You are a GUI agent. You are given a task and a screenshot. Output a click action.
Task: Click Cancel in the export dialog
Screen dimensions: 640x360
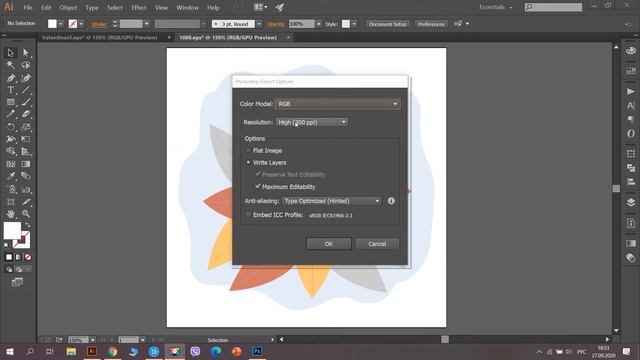pos(377,244)
